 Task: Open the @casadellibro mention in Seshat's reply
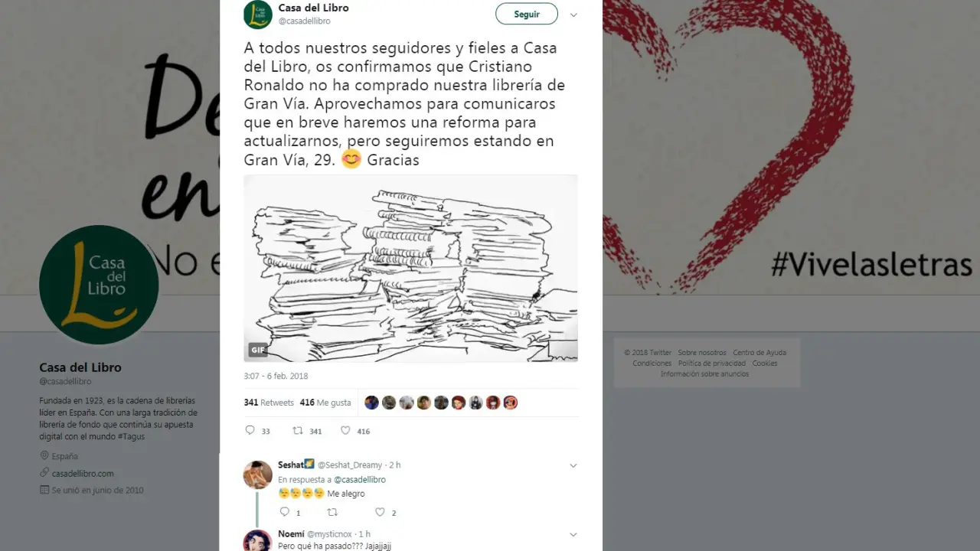coord(360,480)
